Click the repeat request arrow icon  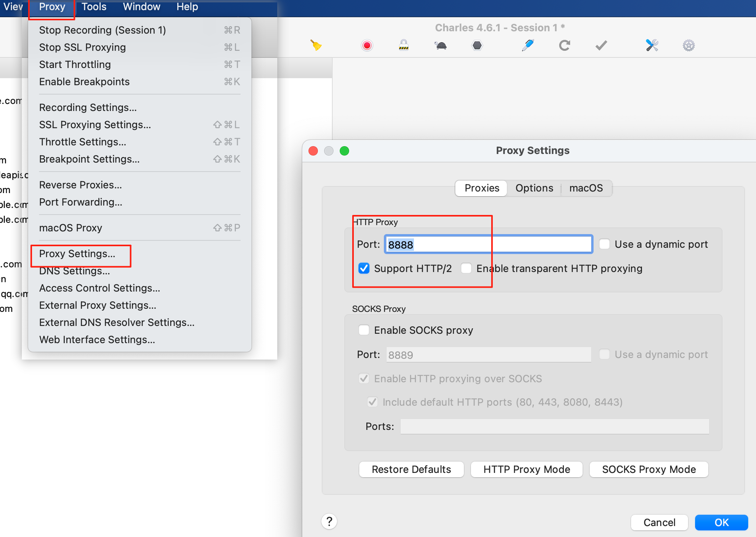tap(564, 45)
